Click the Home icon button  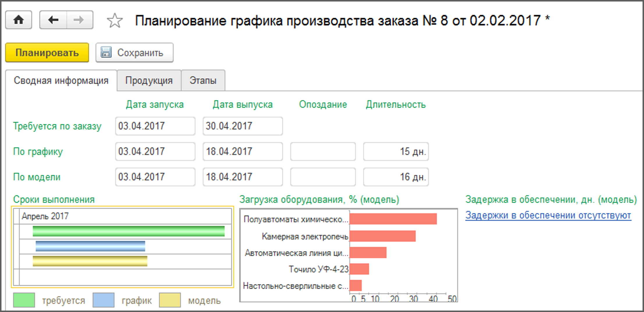(19, 20)
